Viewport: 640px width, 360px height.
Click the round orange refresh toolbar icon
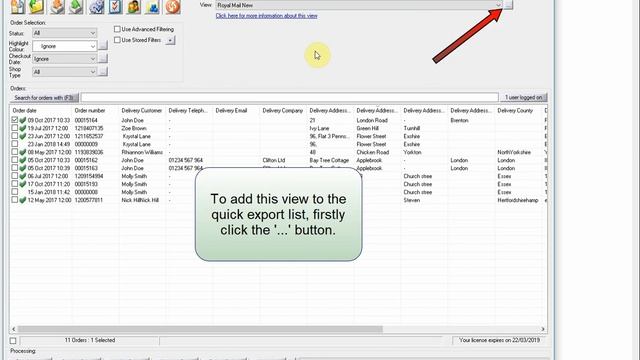[173, 7]
